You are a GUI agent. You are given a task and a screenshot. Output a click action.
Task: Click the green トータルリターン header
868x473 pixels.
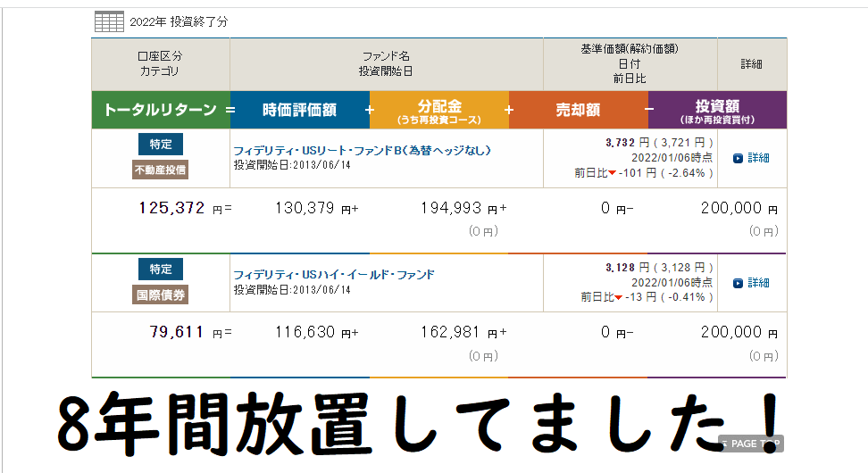point(161,110)
